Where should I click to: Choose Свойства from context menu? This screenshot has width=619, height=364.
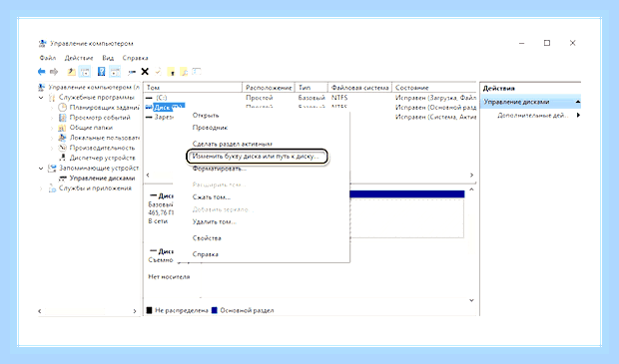207,237
